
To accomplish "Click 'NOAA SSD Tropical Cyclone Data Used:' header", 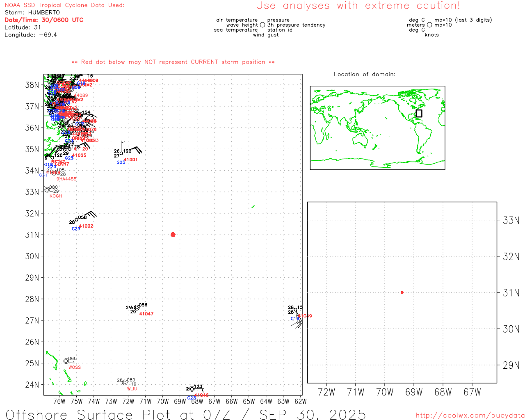I will click(64, 5).
